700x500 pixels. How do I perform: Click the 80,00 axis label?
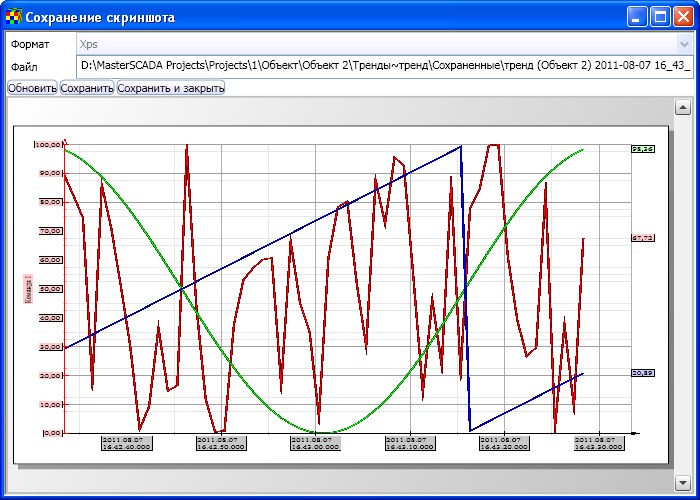click(x=50, y=202)
